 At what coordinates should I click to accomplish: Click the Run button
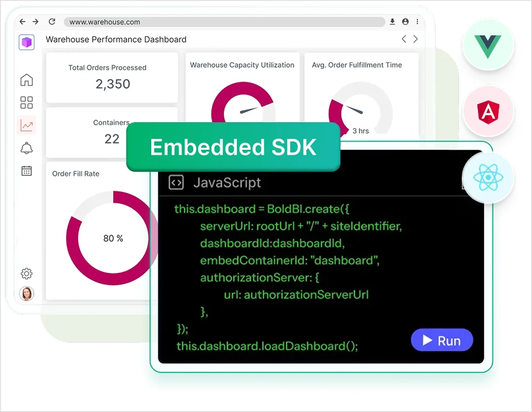(442, 340)
